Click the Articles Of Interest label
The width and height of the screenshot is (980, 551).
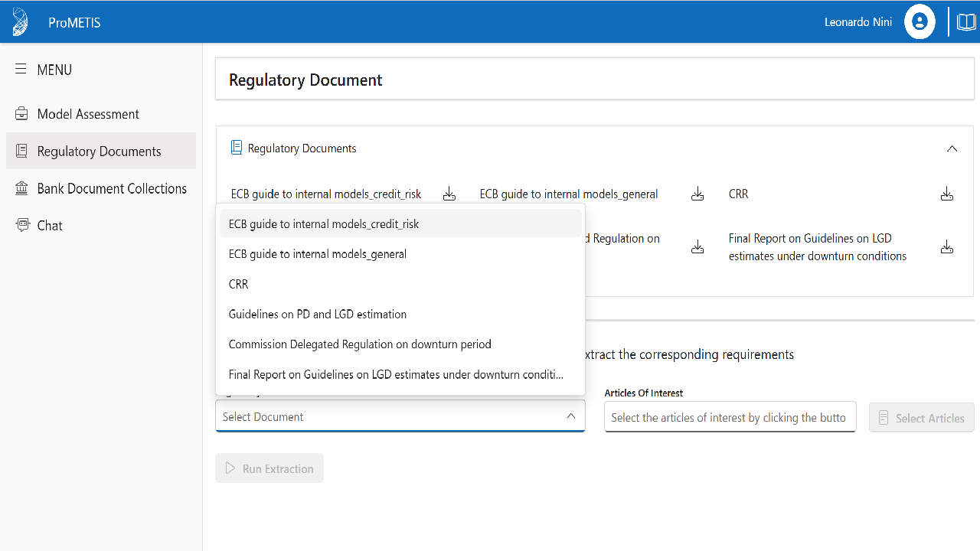click(644, 393)
